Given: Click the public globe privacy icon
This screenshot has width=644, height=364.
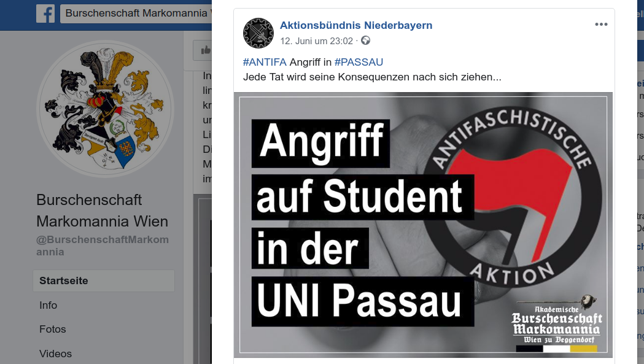Looking at the screenshot, I should click(x=365, y=41).
